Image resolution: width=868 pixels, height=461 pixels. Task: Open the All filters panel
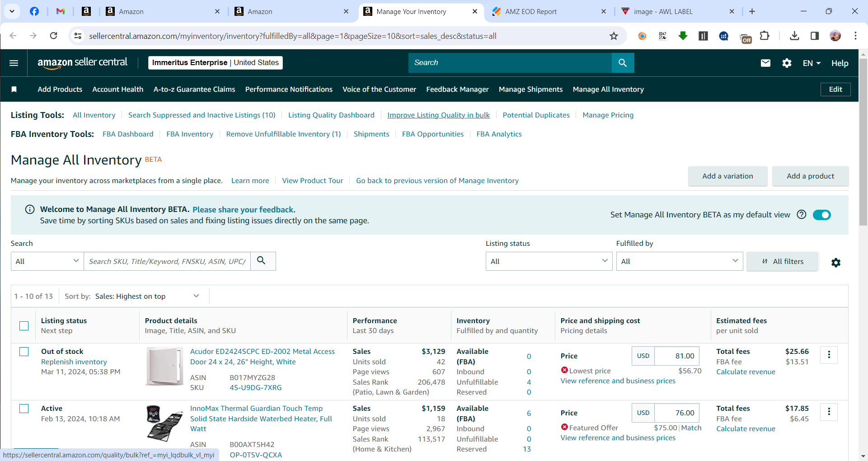coord(783,261)
